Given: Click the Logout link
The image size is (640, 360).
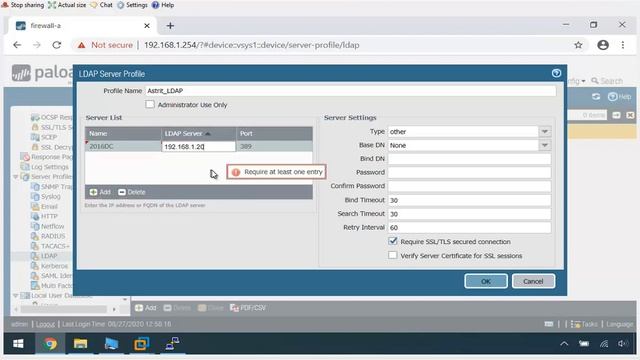Looking at the screenshot, I should [x=45, y=324].
